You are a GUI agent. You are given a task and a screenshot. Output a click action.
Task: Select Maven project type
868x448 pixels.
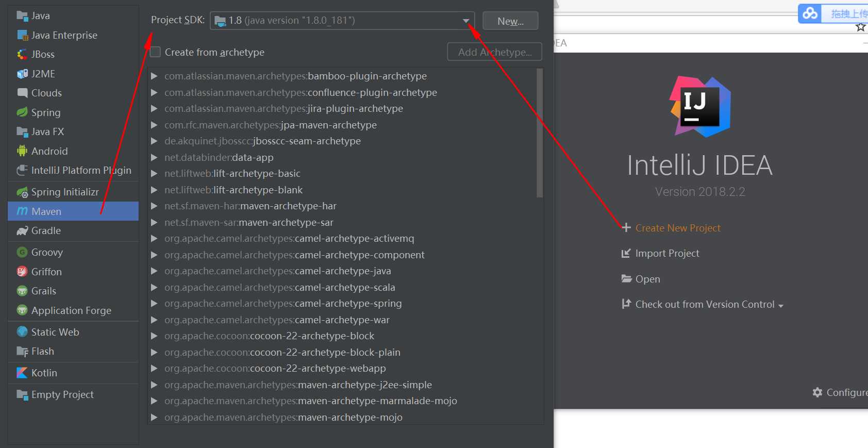pyautogui.click(x=73, y=211)
